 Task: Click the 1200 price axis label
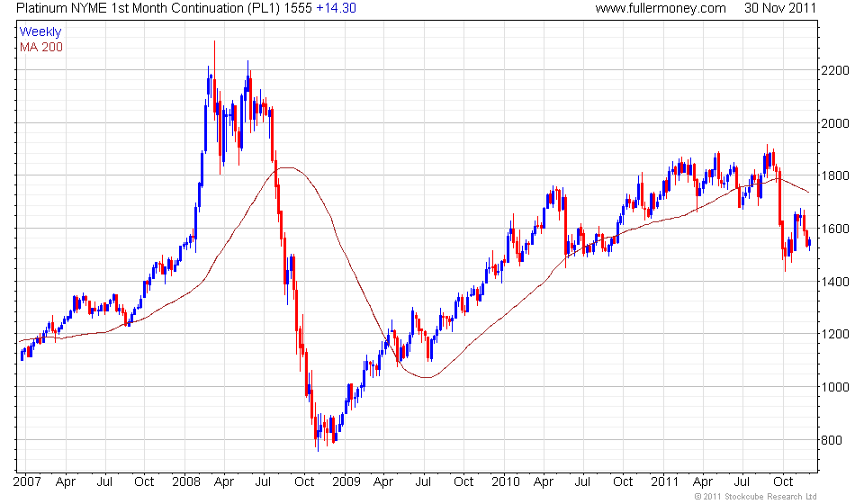click(835, 334)
